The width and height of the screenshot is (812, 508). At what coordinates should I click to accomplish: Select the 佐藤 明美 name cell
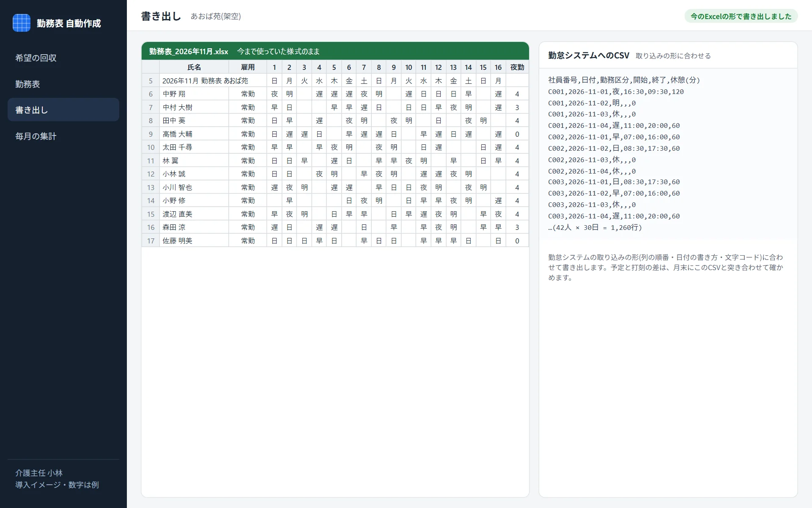coord(194,240)
